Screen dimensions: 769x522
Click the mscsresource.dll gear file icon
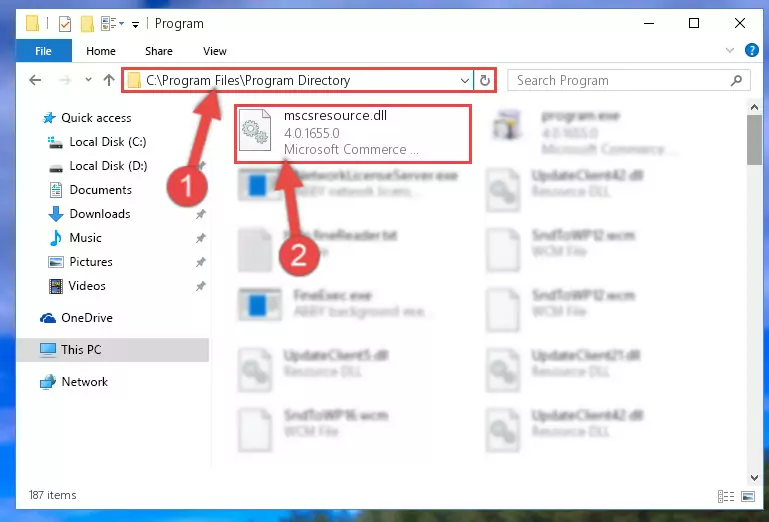tap(255, 130)
